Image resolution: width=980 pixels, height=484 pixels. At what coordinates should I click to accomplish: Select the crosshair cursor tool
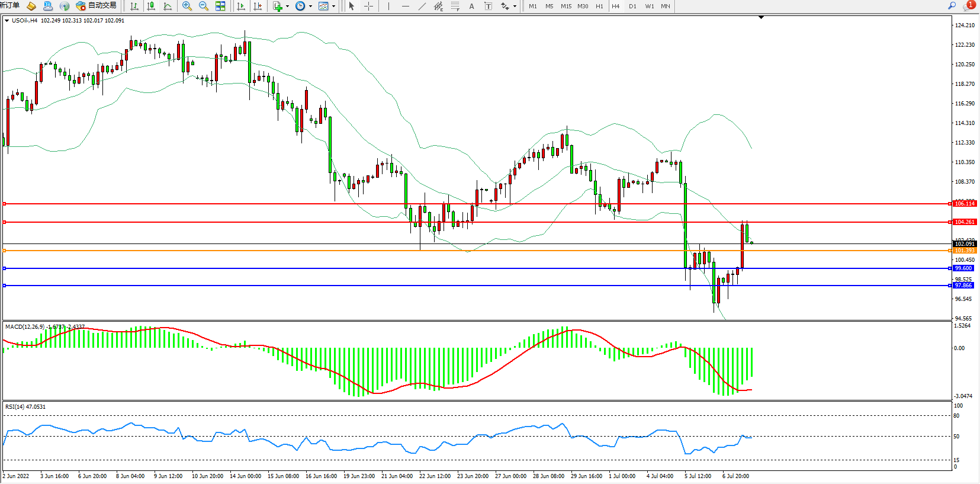click(368, 6)
